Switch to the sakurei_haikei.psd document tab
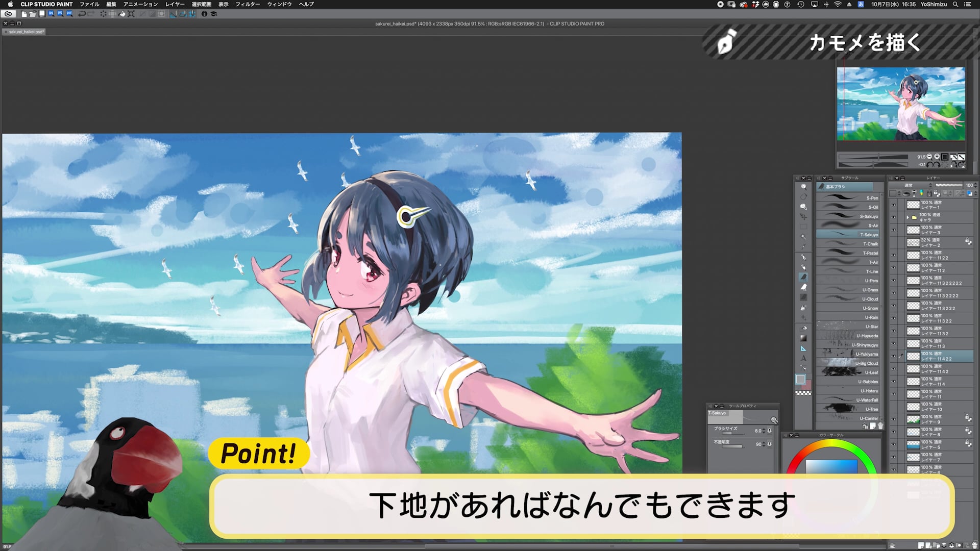 coord(24,31)
